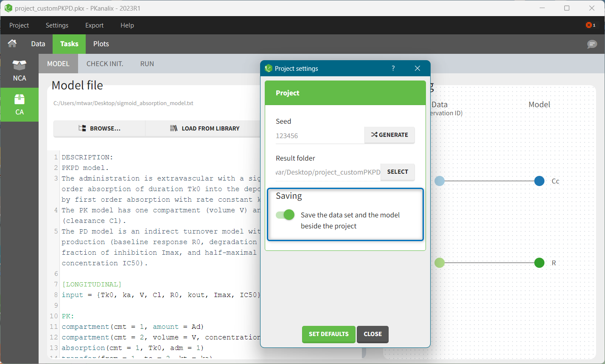The image size is (605, 364).
Task: Click the Seed input field
Action: (319, 136)
